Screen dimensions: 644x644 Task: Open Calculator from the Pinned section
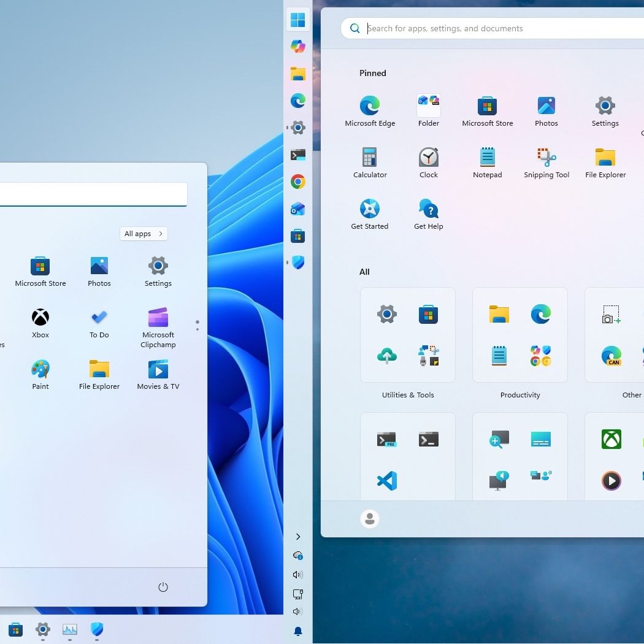pyautogui.click(x=370, y=163)
